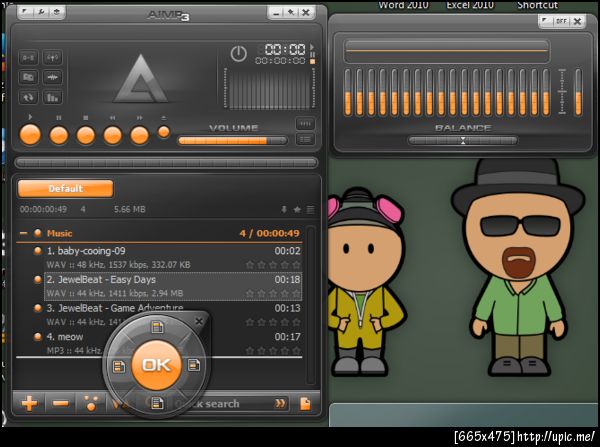Click the double-arrow search next button
The height and width of the screenshot is (447, 600).
[280, 403]
